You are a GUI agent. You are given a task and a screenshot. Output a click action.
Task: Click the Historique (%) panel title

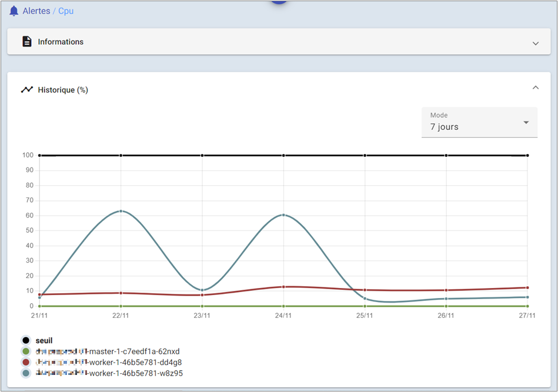point(63,90)
